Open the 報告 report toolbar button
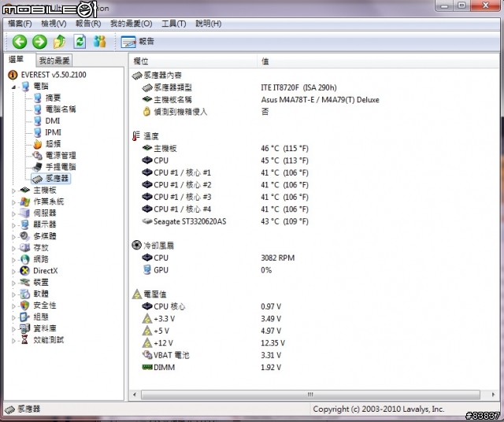 click(x=138, y=42)
